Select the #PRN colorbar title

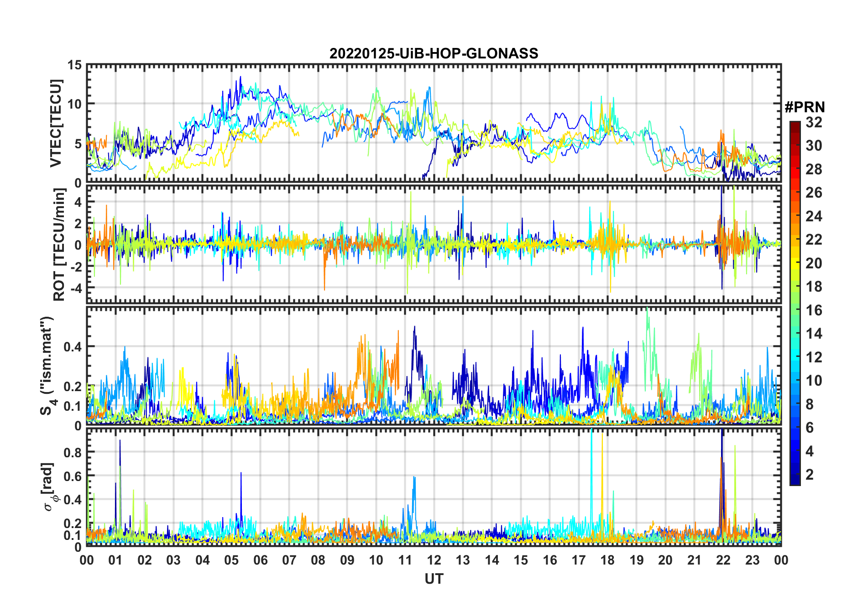pyautogui.click(x=805, y=107)
